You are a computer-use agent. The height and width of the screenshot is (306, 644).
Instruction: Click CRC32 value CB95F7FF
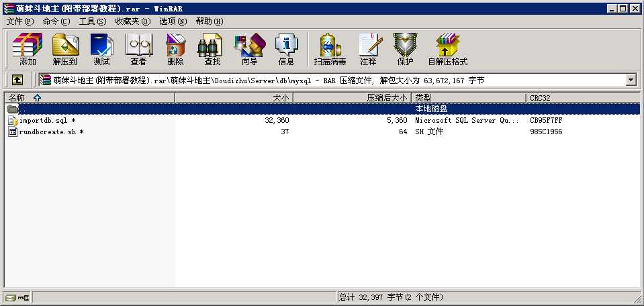[546, 121]
